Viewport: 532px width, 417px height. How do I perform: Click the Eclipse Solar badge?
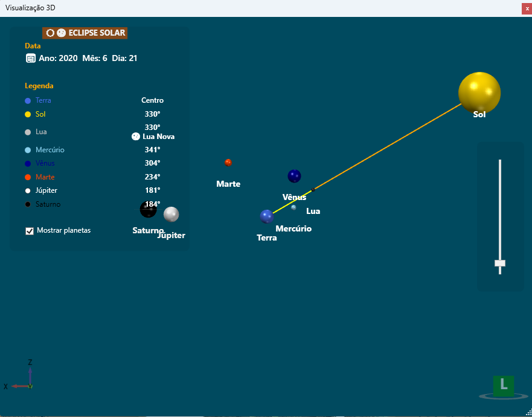click(85, 33)
